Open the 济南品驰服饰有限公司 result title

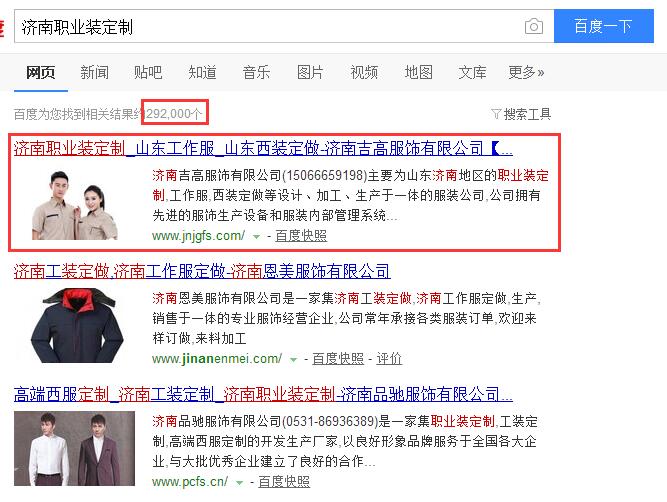click(263, 394)
